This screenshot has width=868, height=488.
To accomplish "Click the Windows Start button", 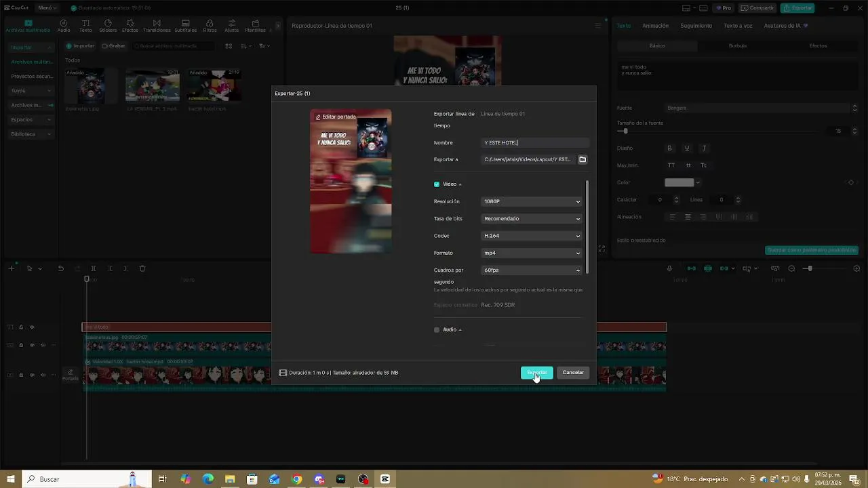I will 11,479.
